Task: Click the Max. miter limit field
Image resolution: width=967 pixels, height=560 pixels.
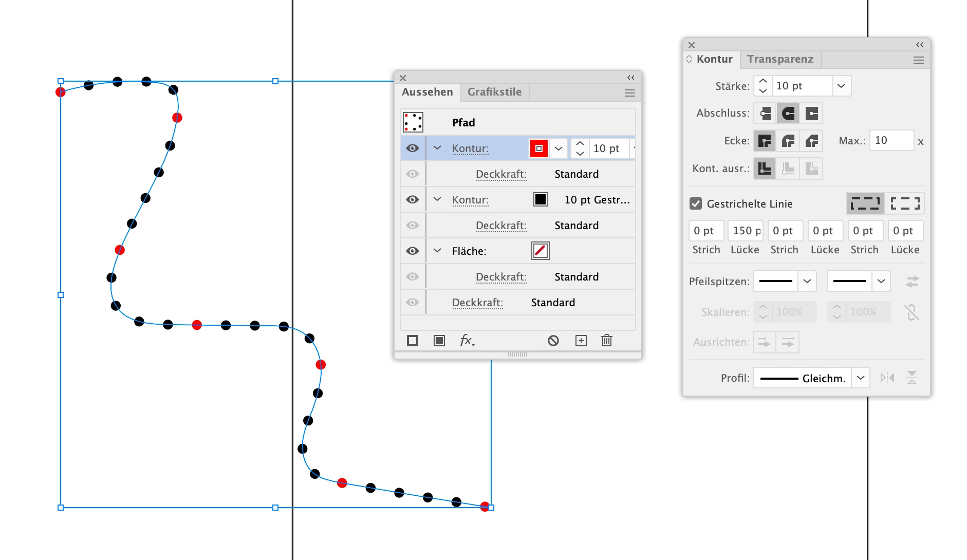Action: [x=891, y=140]
